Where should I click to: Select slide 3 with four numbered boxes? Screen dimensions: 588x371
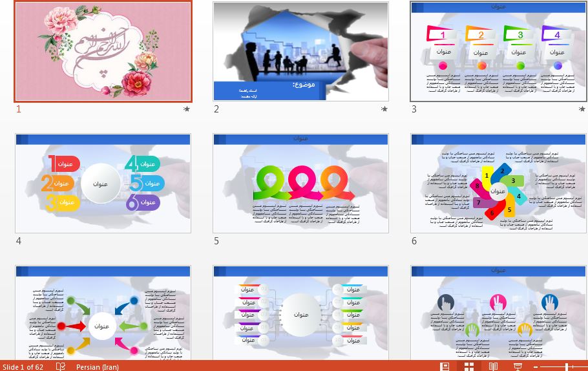(x=498, y=51)
